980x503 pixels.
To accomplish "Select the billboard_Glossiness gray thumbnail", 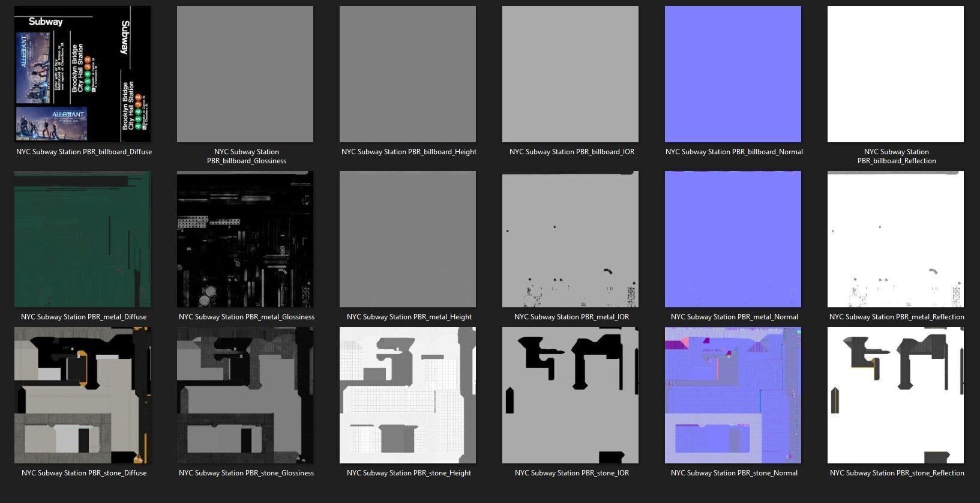I will (x=245, y=74).
